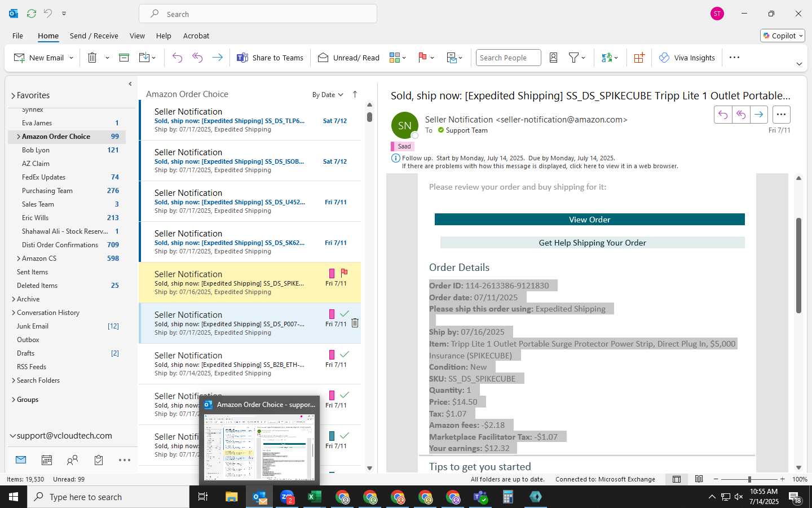
Task: Click the zoom slider in status bar
Action: (749, 479)
